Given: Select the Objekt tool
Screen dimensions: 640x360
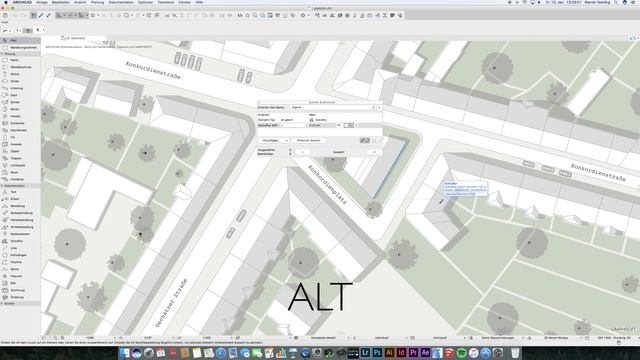Looking at the screenshot, I should coord(20,151).
